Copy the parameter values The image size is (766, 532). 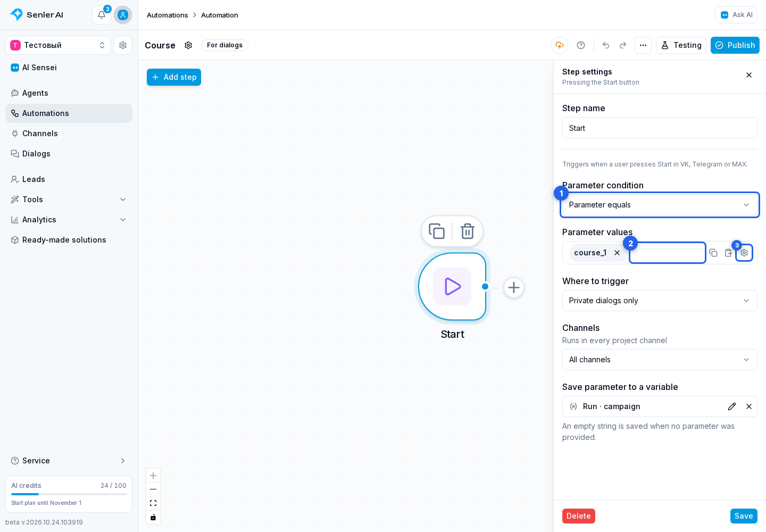(x=713, y=253)
